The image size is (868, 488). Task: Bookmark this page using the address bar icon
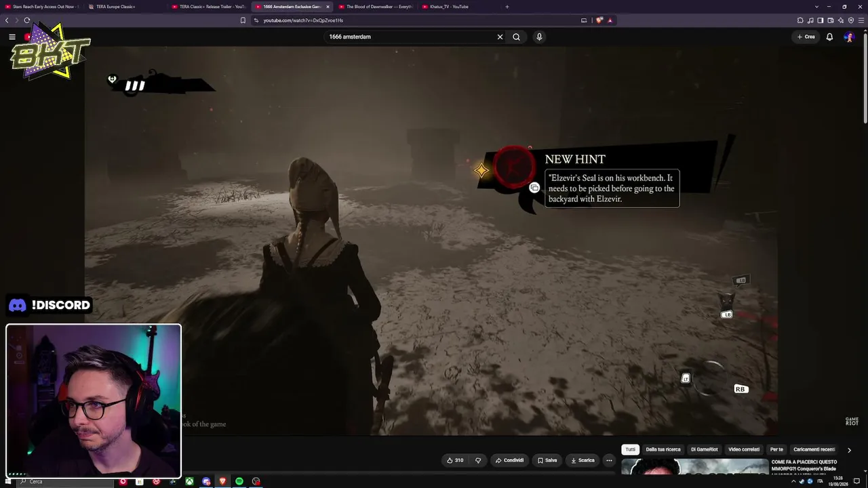click(x=243, y=20)
